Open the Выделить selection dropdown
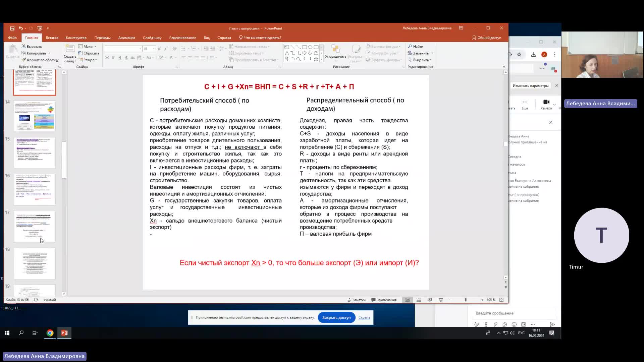The height and width of the screenshot is (362, 644). pyautogui.click(x=420, y=60)
